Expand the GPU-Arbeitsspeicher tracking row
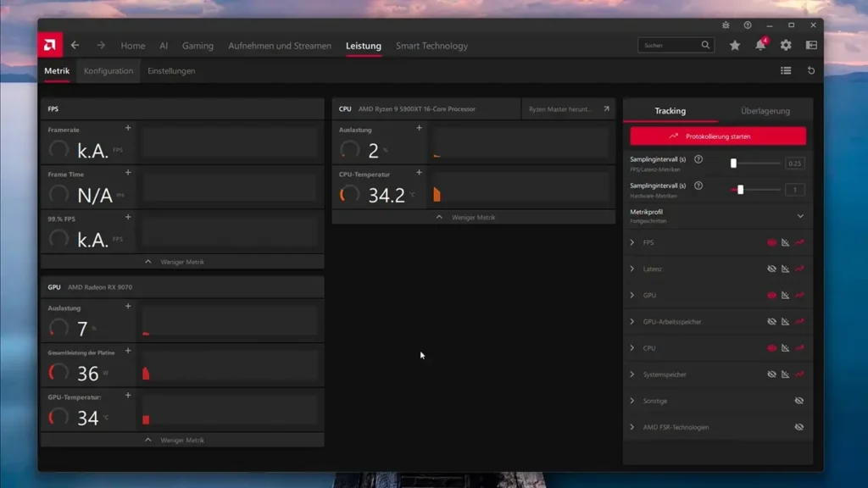Screen dimensions: 868x488 click(x=632, y=321)
